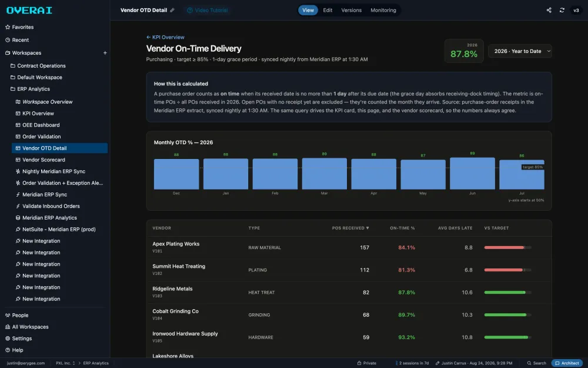Screen dimensions: 588x368
Task: Switch to the Versions tab
Action: (352, 10)
